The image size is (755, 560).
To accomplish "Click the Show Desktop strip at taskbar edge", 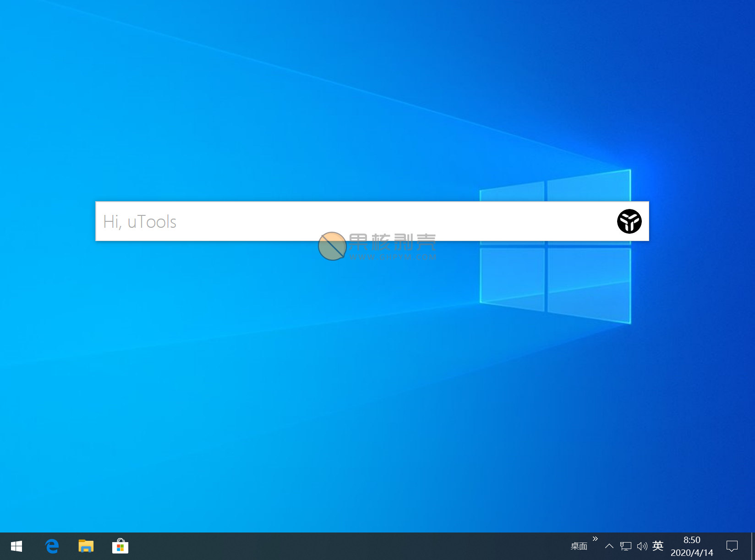I will (753, 546).
